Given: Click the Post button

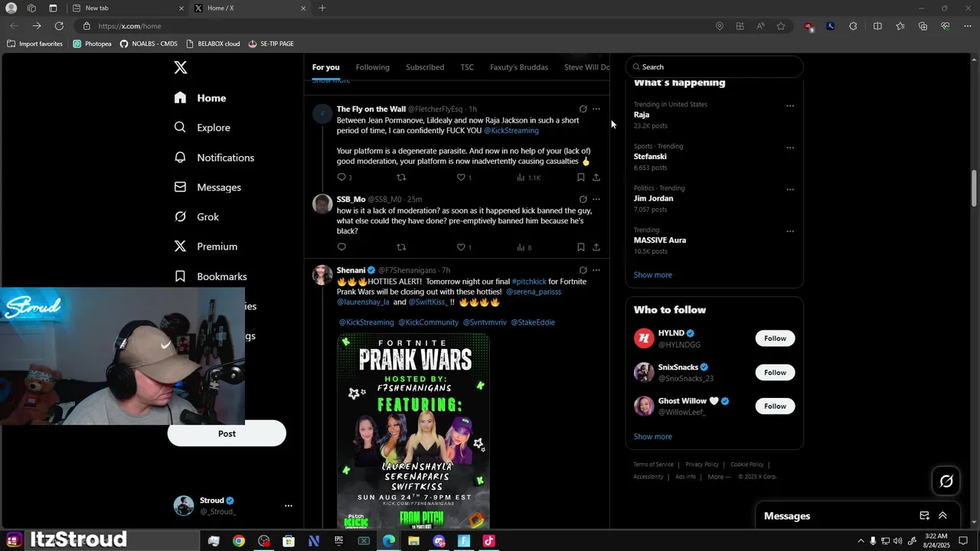Looking at the screenshot, I should 227,434.
